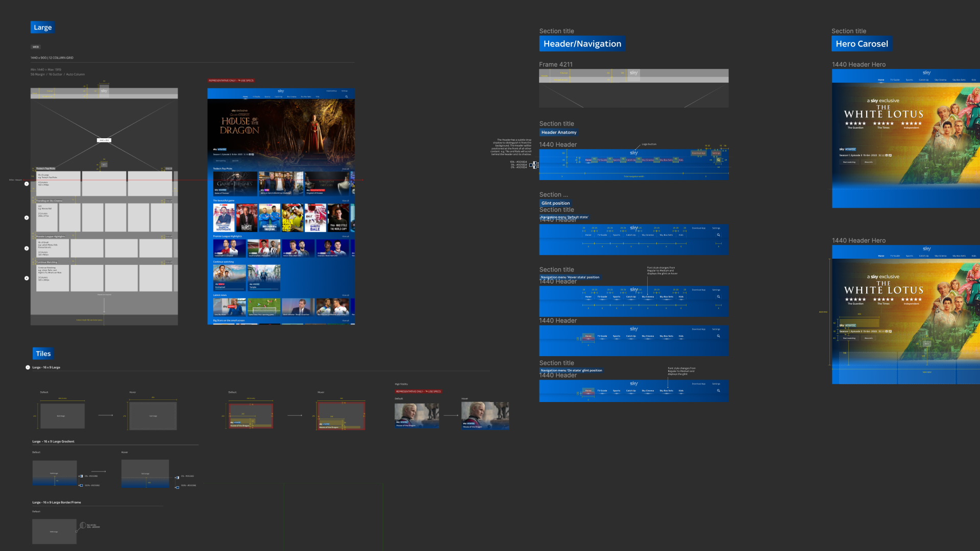Select the Sky News tile in Latest news

point(230,308)
